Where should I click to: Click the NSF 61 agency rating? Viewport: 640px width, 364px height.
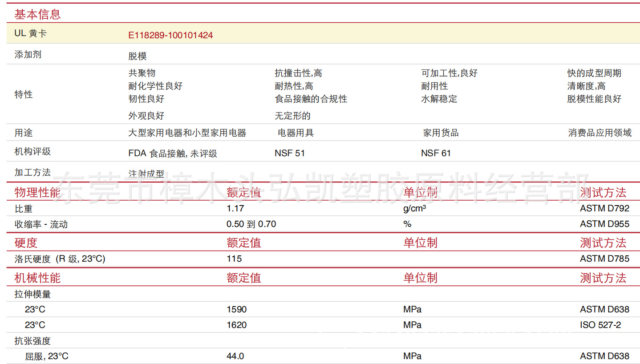pos(436,153)
